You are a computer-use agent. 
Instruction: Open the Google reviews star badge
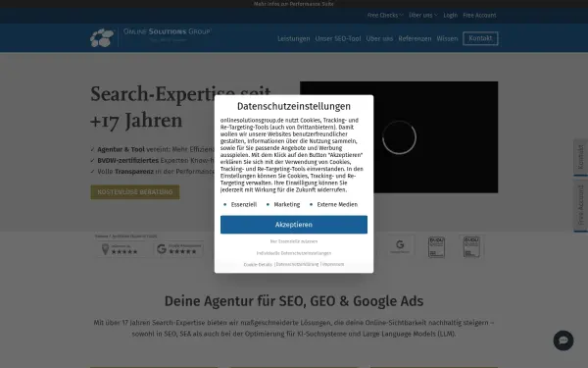pyautogui.click(x=178, y=248)
